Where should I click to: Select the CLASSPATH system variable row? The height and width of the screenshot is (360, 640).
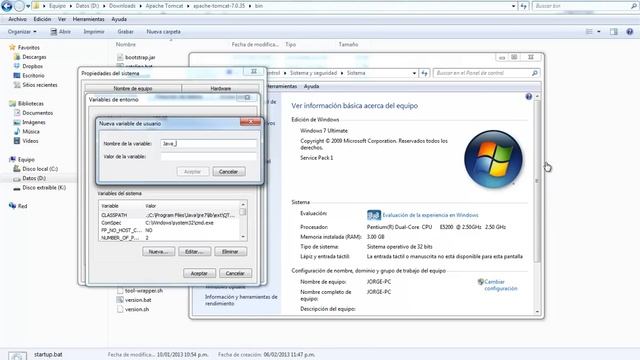[169, 215]
